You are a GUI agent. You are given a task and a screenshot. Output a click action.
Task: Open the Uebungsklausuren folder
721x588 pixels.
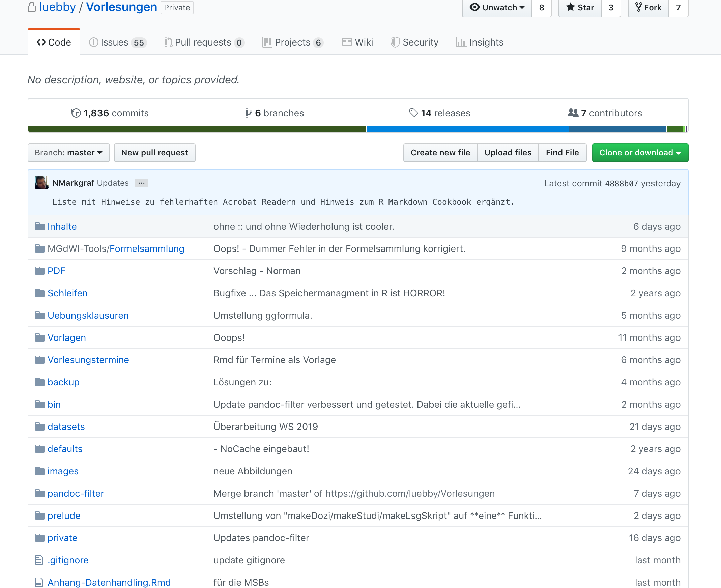point(88,315)
